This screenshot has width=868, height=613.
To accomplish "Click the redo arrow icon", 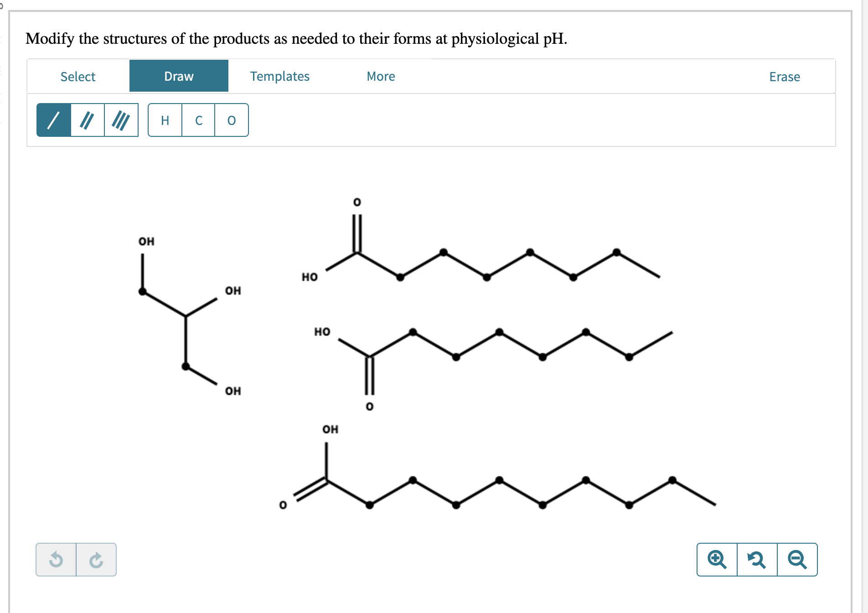I will [x=96, y=560].
